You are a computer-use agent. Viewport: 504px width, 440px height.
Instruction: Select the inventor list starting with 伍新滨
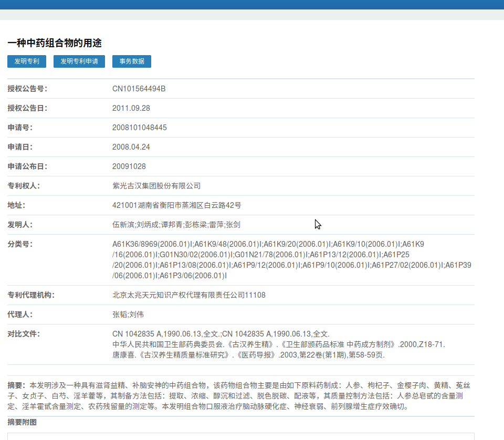(176, 225)
